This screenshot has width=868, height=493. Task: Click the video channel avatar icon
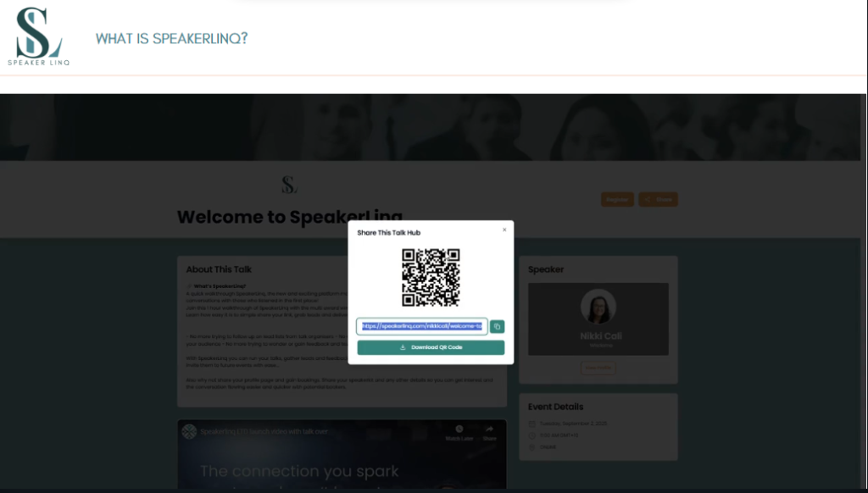[188, 430]
